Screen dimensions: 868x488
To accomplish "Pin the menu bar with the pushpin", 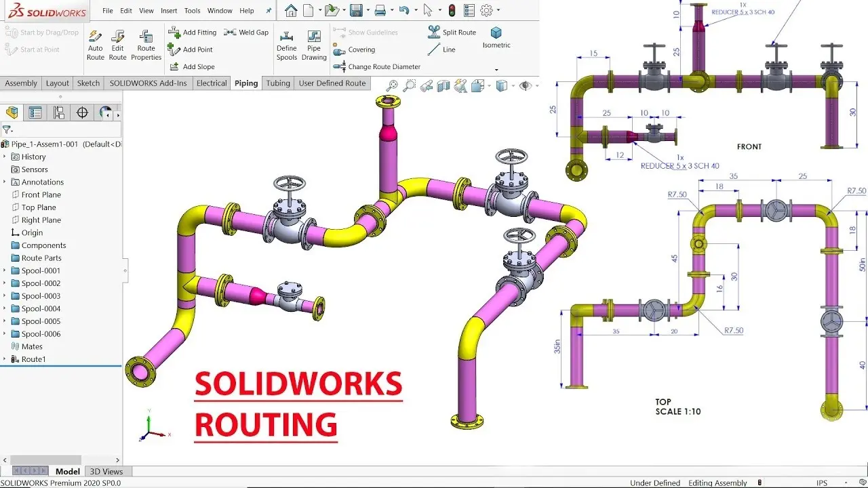I will pyautogui.click(x=269, y=11).
